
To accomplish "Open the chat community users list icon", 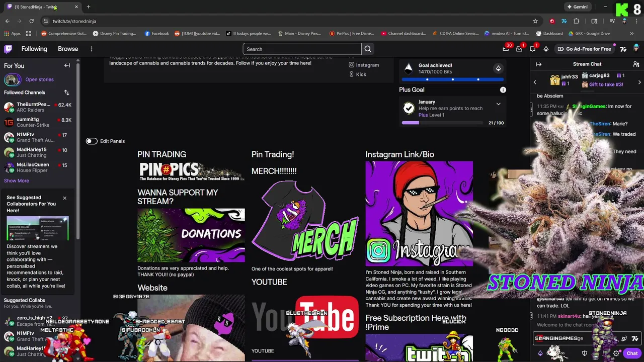I will coord(636,64).
